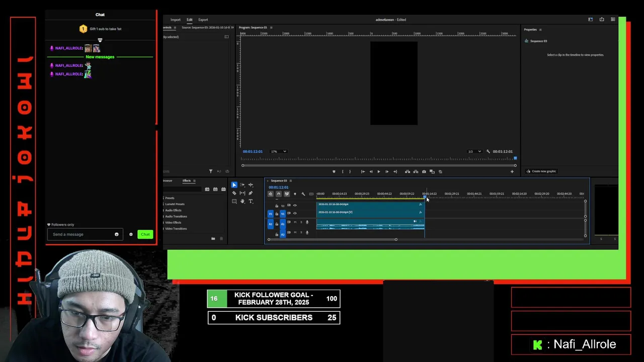This screenshot has width=644, height=362.
Task: Play the Program monitor sequence
Action: click(x=379, y=171)
